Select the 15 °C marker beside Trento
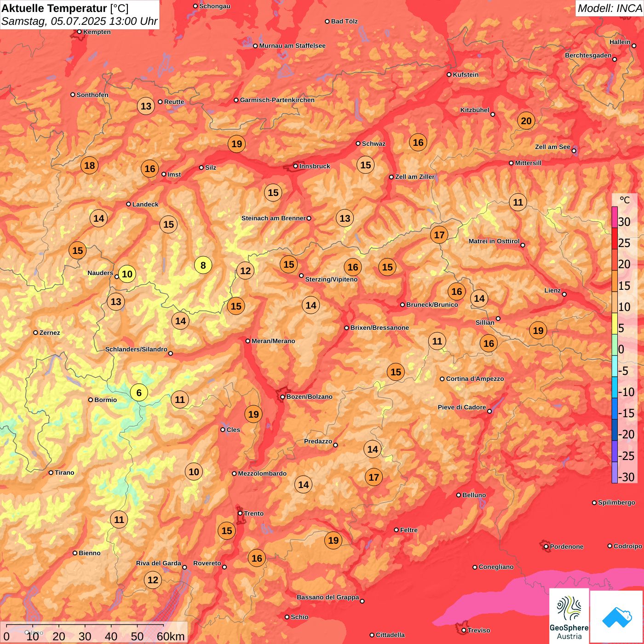644x644 pixels. click(227, 531)
